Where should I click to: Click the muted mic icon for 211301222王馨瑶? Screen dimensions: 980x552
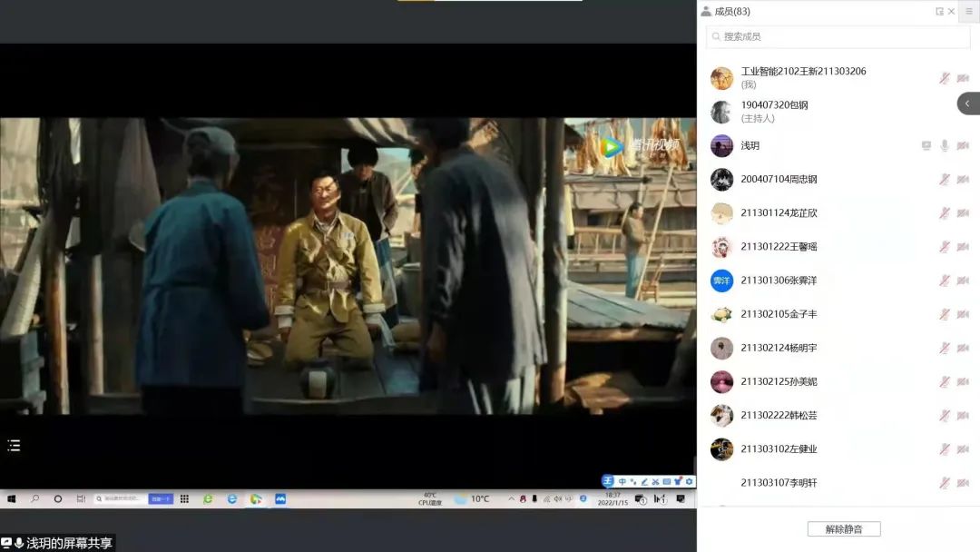(x=945, y=247)
